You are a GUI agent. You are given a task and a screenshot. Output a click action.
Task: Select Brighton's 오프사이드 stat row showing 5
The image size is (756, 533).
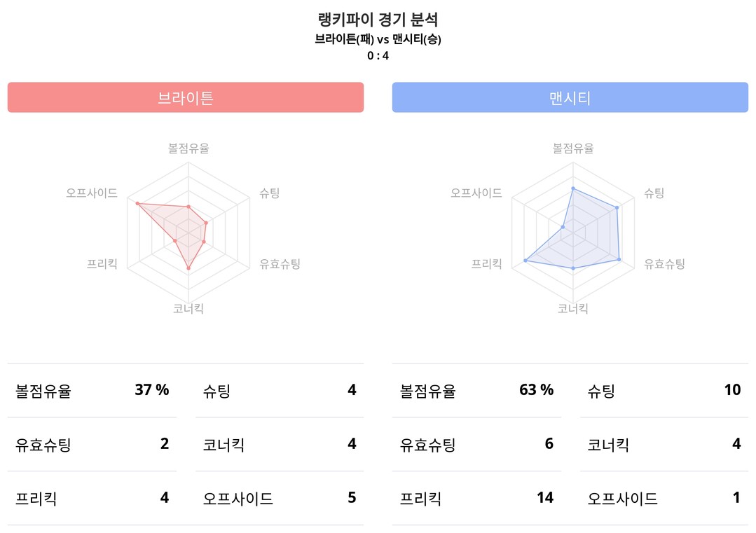(x=280, y=498)
